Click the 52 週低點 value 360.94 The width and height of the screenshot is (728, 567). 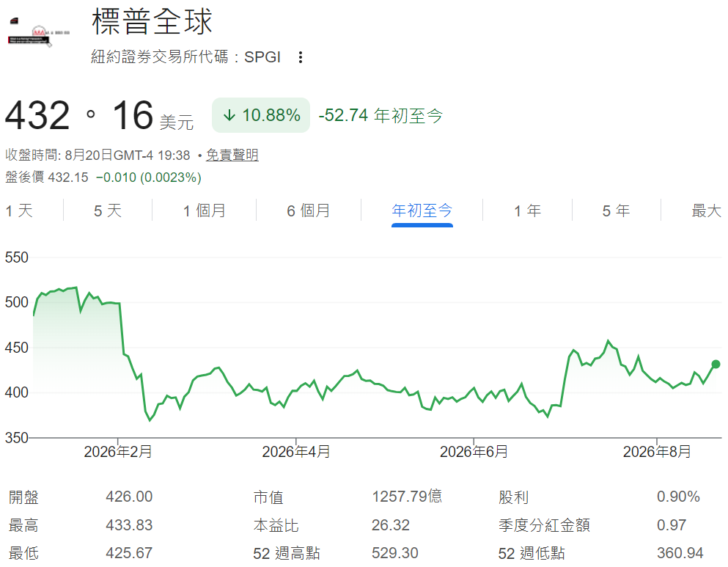(x=680, y=553)
